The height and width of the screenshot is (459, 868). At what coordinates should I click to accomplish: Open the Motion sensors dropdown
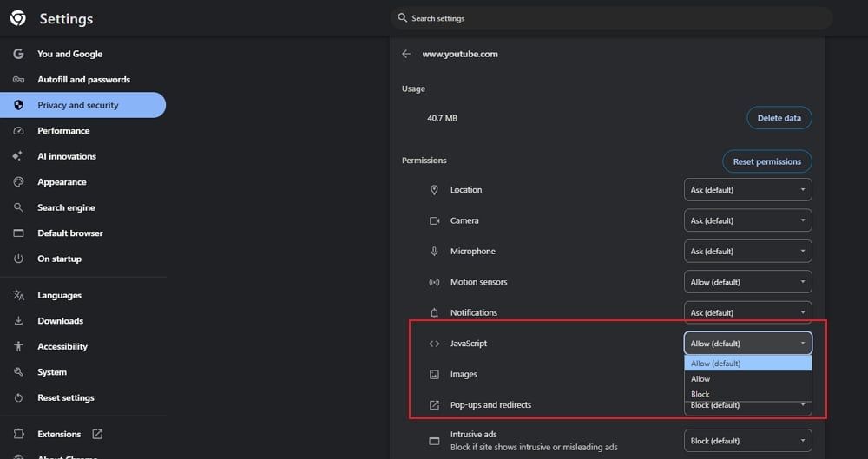747,282
